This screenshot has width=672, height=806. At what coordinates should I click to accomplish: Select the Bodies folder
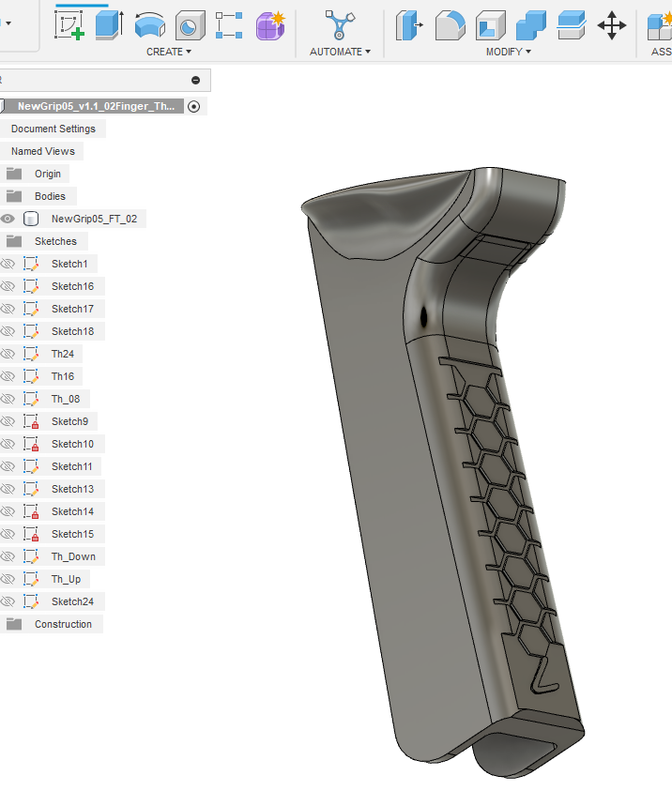[50, 196]
